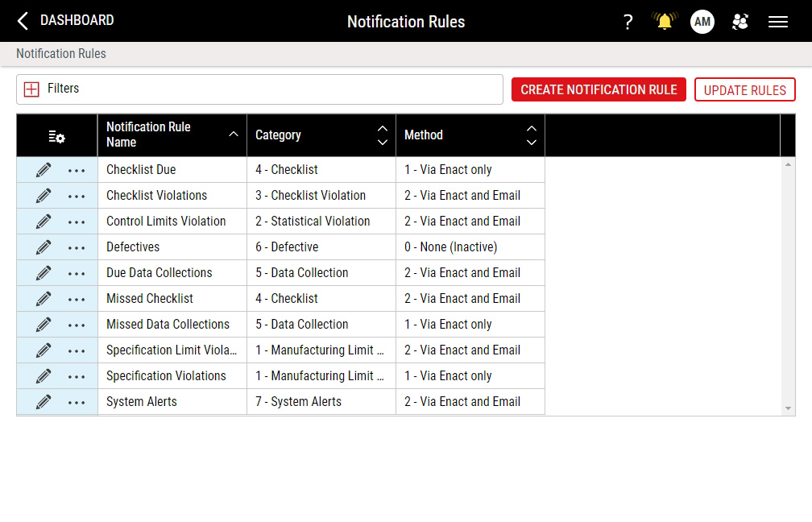This screenshot has width=812, height=522.
Task: Click the table scrollbar down arrow
Action: click(x=789, y=409)
